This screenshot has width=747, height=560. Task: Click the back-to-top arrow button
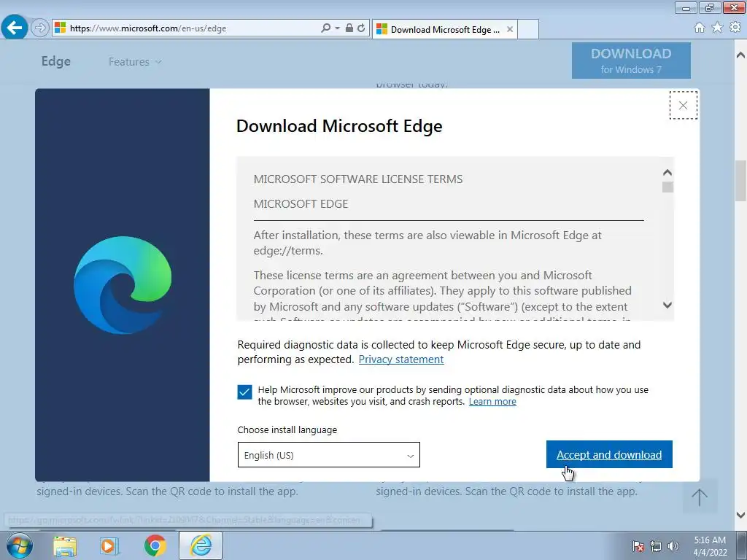tap(700, 497)
